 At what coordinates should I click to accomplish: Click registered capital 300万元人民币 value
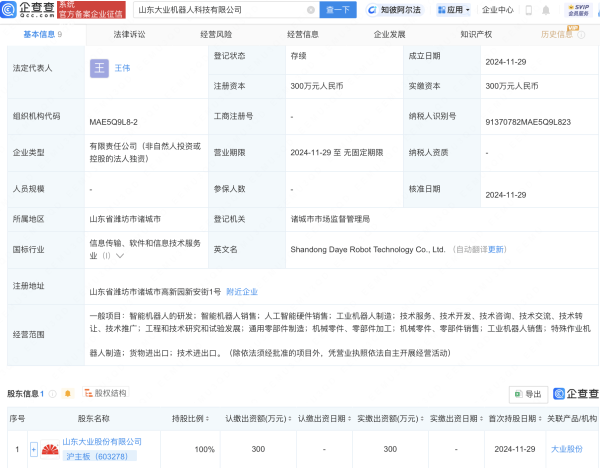317,86
